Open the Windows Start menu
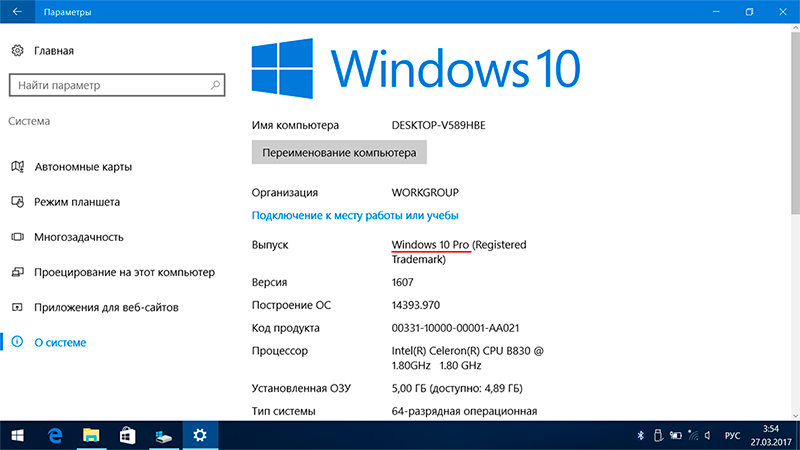This screenshot has height=450, width=800. tap(17, 436)
